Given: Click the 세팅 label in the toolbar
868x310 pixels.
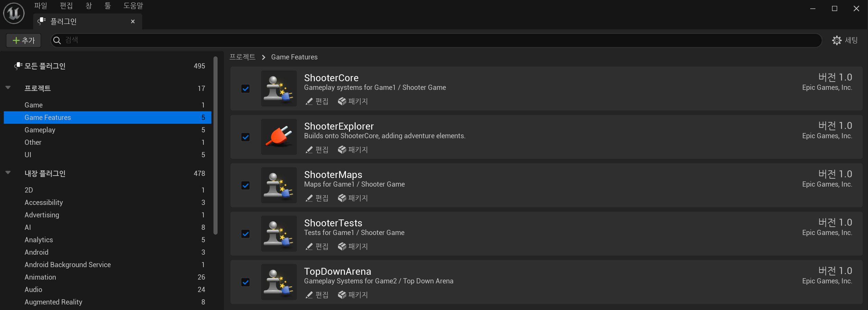Looking at the screenshot, I should coord(851,40).
